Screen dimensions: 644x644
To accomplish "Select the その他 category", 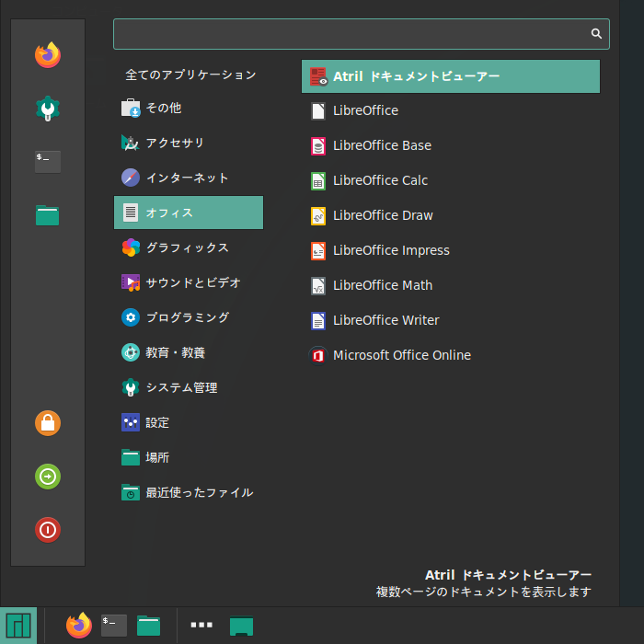I will click(189, 108).
